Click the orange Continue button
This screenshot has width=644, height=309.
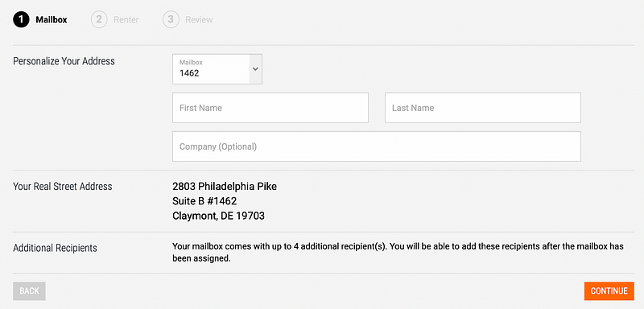[x=609, y=291]
